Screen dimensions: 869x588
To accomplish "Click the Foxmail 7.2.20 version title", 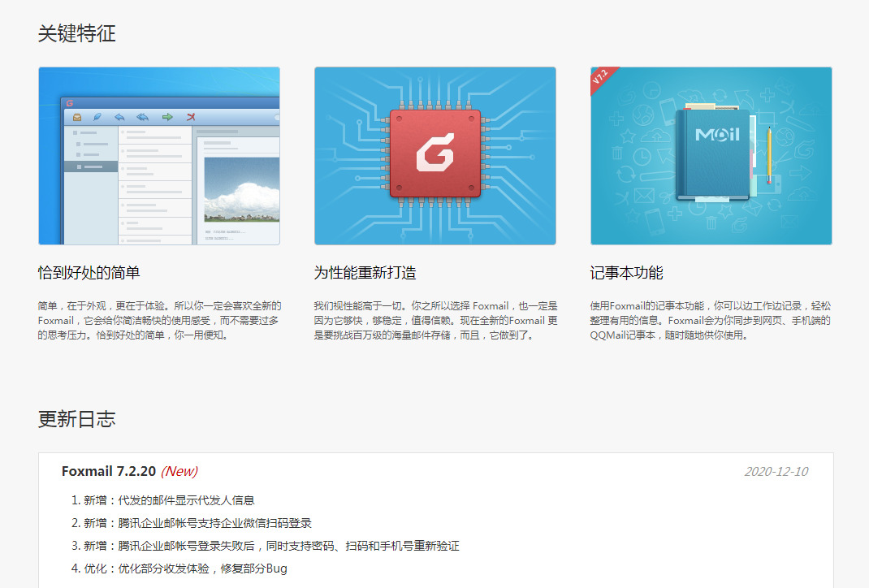I will [109, 471].
